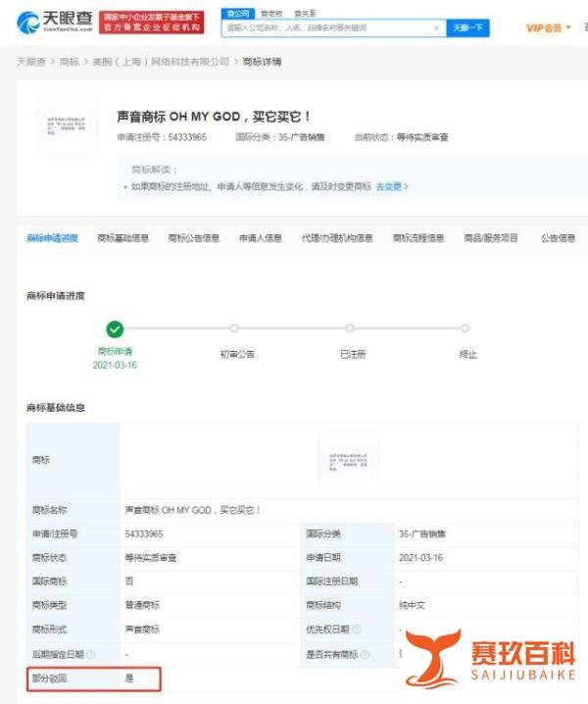Click the 商标结构 value 纯中文
The height and width of the screenshot is (704, 588).
412,605
